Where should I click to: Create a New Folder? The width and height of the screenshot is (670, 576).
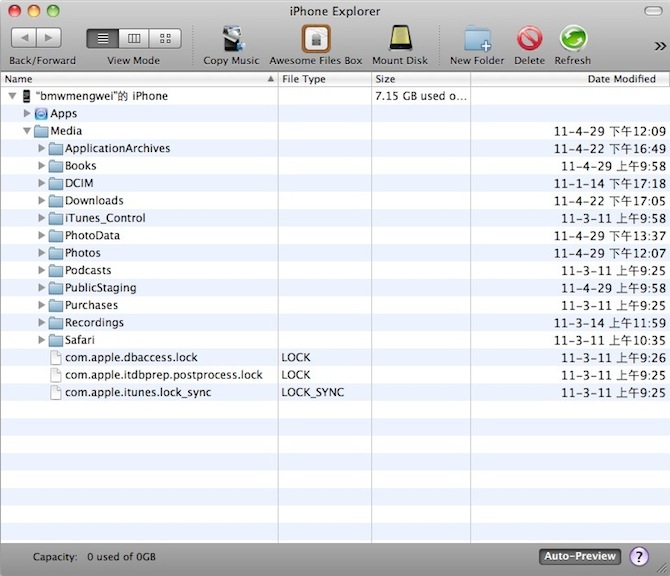pos(477,38)
